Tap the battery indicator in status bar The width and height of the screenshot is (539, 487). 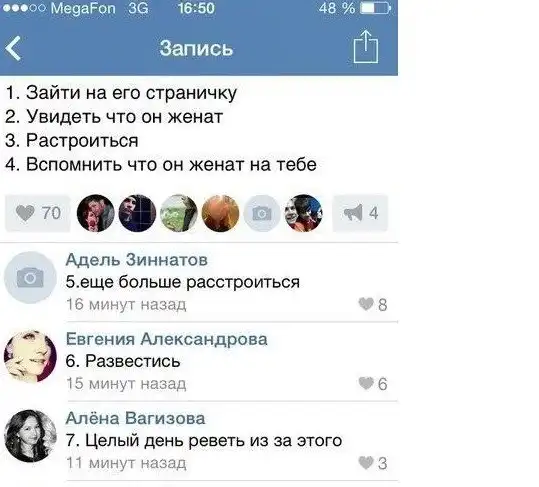pos(375,8)
